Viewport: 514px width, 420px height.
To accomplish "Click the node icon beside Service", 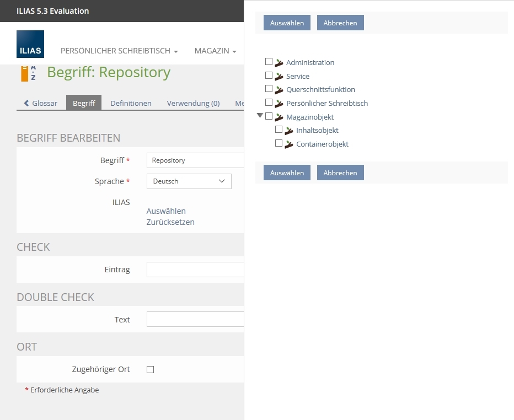I will coord(279,77).
